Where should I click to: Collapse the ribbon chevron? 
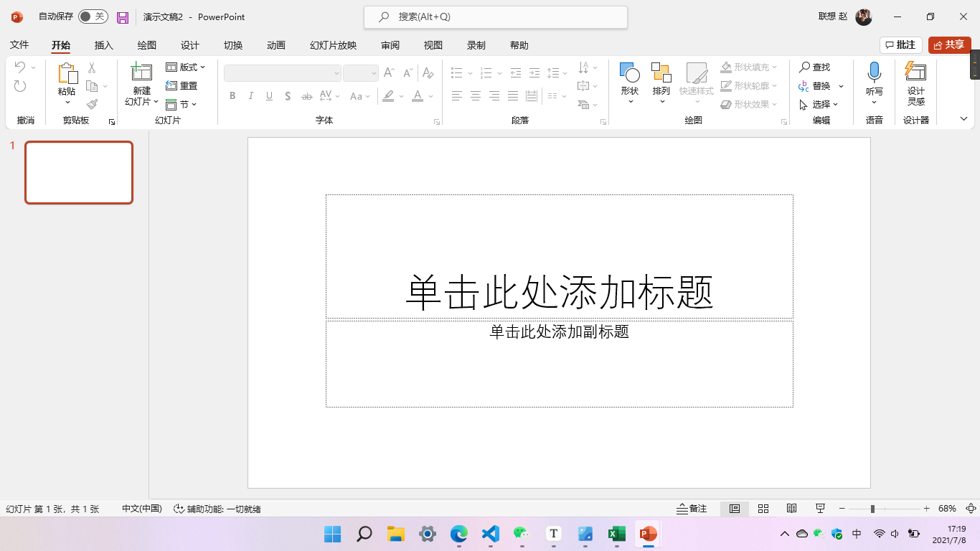[x=963, y=119]
